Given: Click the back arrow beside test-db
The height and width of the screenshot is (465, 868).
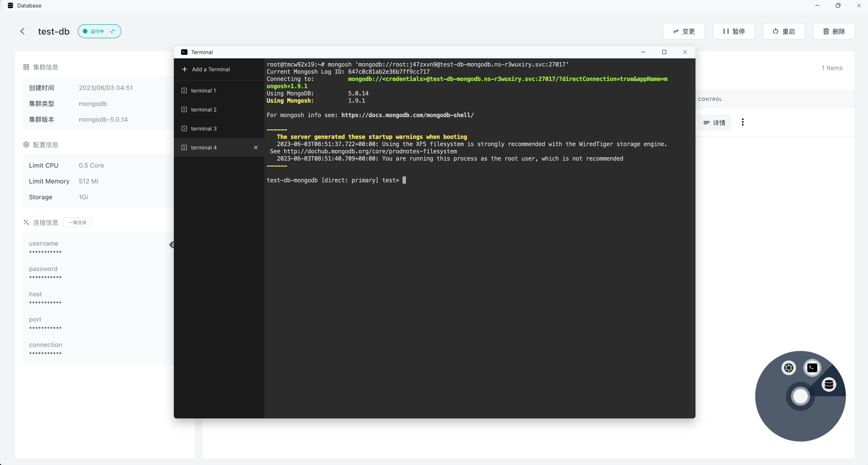Looking at the screenshot, I should 22,31.
